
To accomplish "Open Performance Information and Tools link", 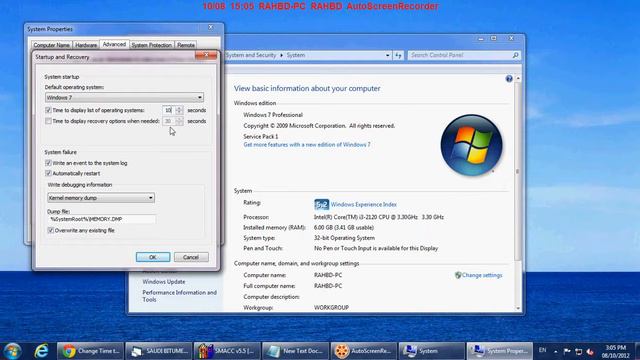I will (179, 296).
